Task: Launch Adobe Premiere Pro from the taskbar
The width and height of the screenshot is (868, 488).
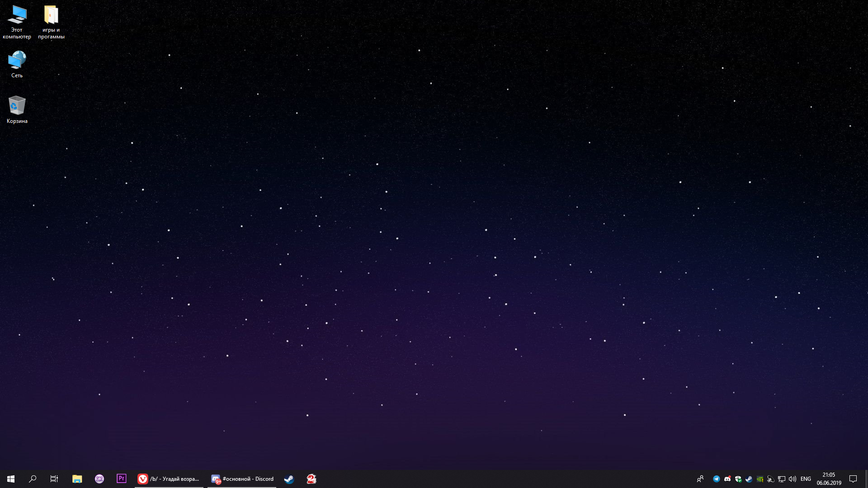Action: (121, 479)
